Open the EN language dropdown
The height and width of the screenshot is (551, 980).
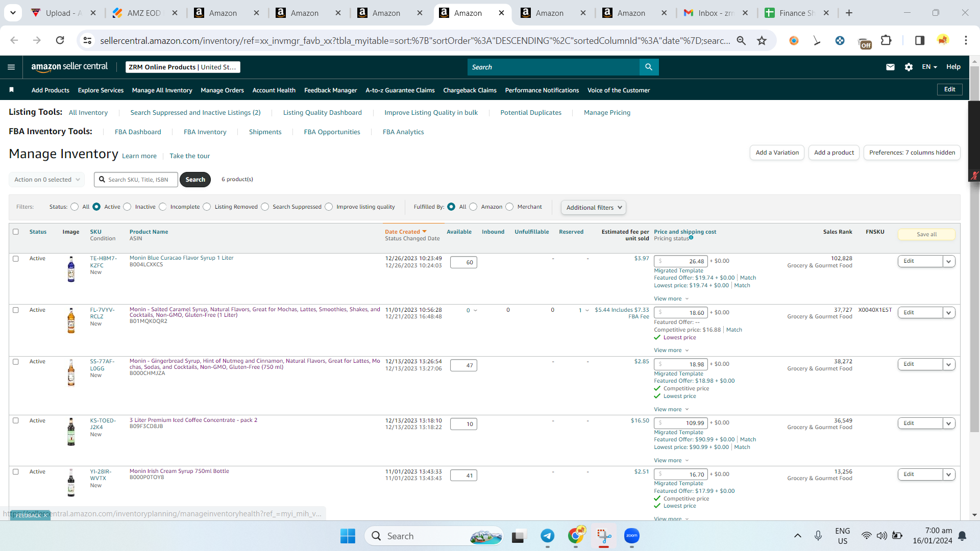929,67
